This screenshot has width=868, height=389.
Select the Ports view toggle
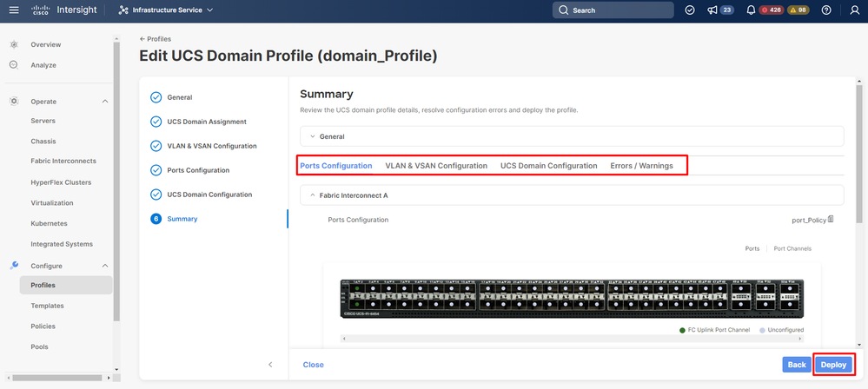pyautogui.click(x=752, y=248)
